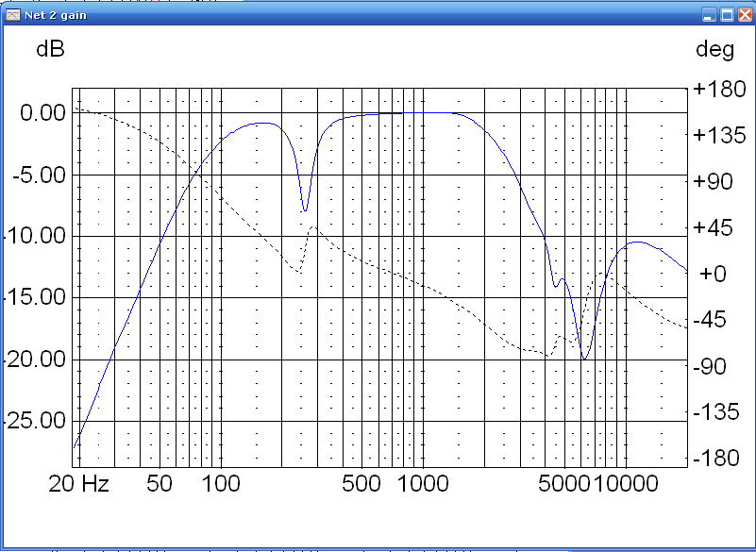Click the Net 2 gain window icon
This screenshot has height=552, width=756.
(12, 15)
